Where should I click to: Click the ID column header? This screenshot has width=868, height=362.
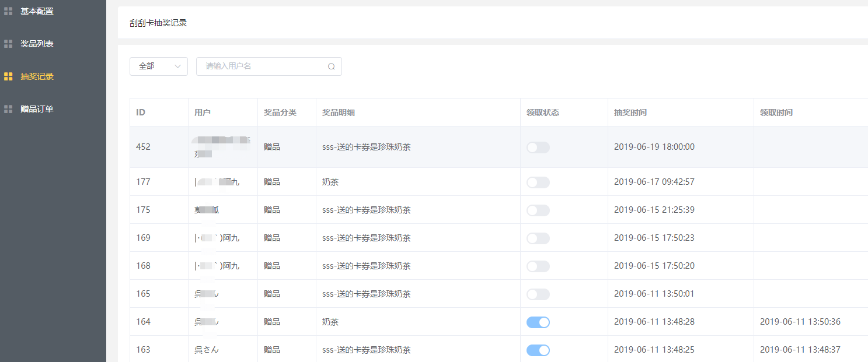141,113
